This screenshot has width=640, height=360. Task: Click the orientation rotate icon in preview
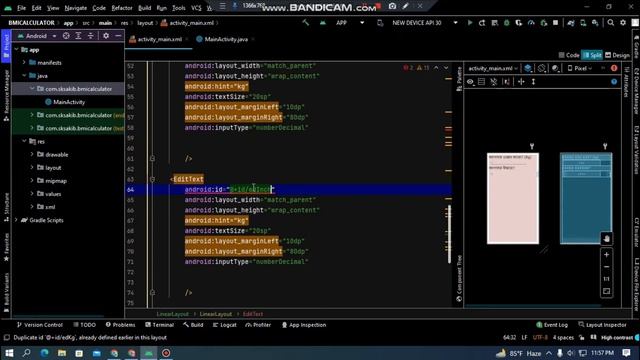542,68
